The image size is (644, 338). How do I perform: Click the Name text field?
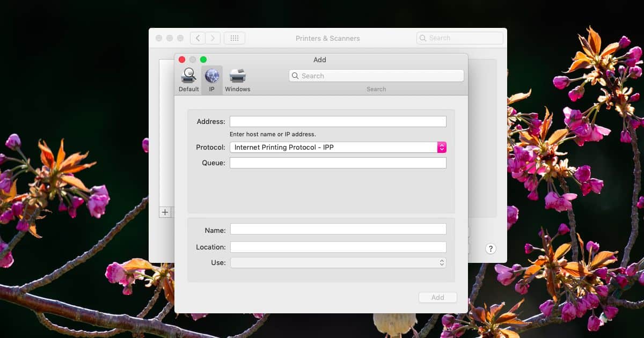tap(338, 229)
